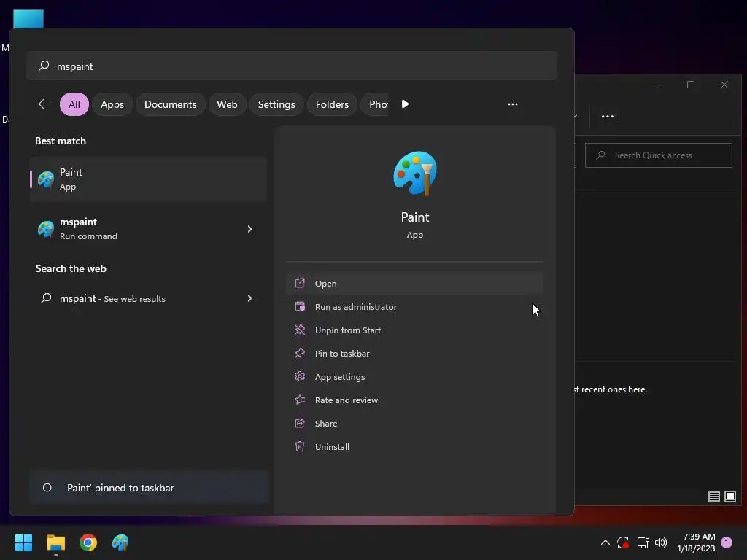Image resolution: width=747 pixels, height=560 pixels.
Task: Click the mspaint search input field
Action: [292, 66]
